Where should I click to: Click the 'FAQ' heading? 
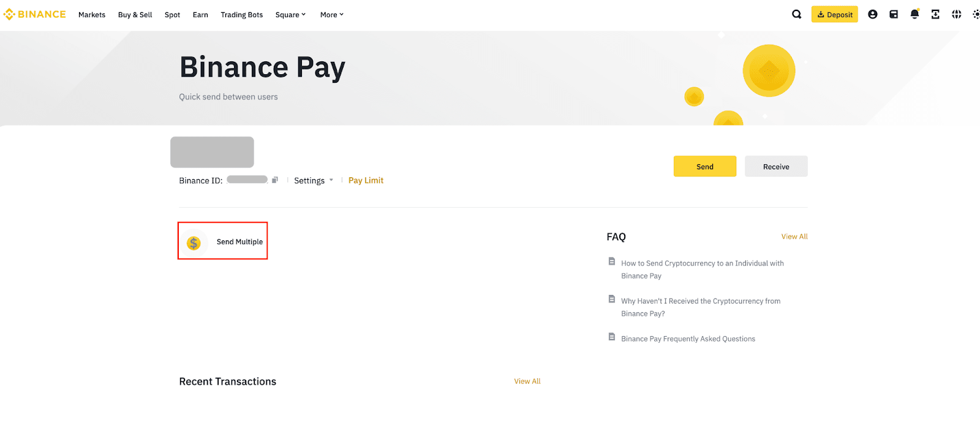(x=616, y=237)
